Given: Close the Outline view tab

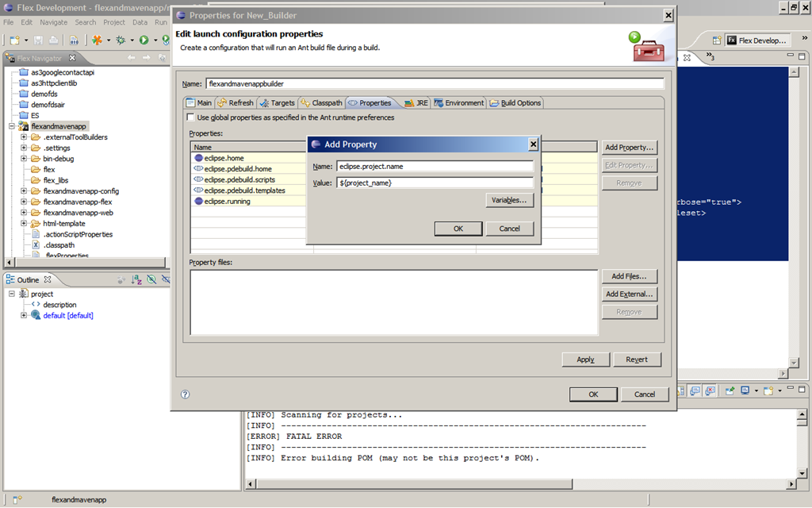Looking at the screenshot, I should [48, 279].
